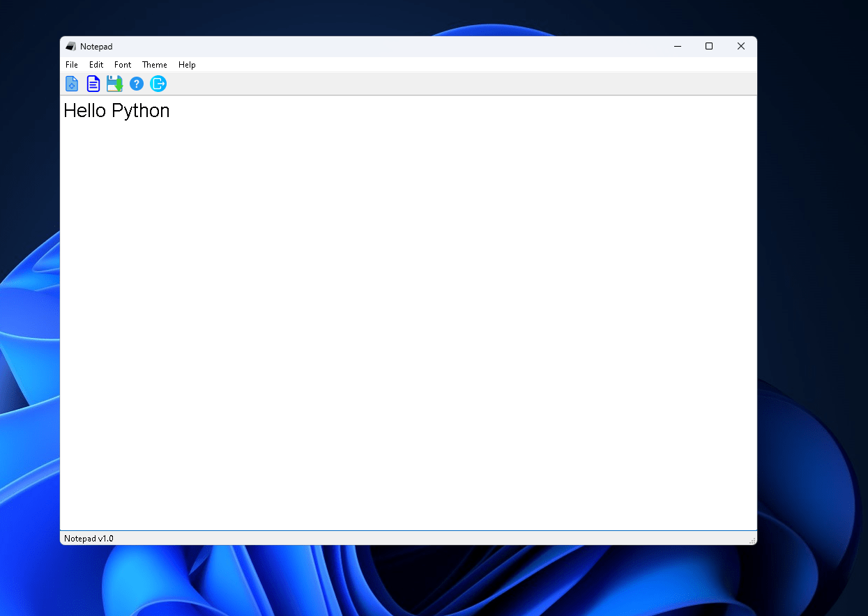Minimize the Notepad window
Screen dimensions: 868x616
click(677, 46)
